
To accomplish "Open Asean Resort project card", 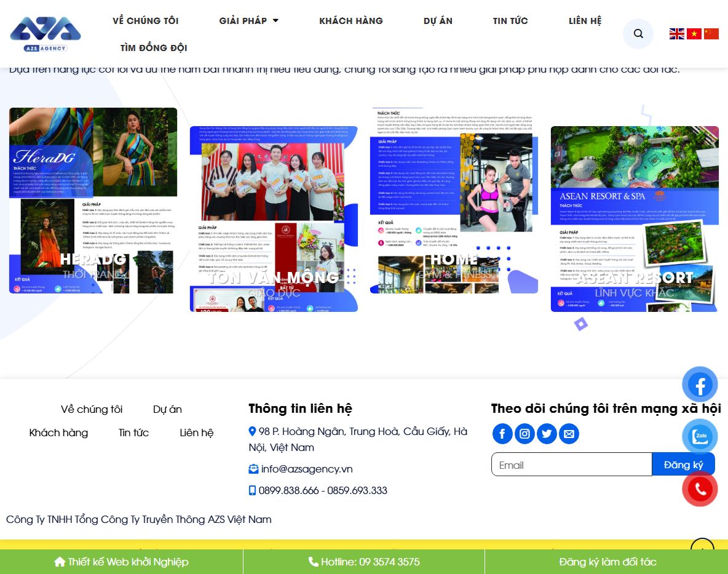I will tap(635, 219).
